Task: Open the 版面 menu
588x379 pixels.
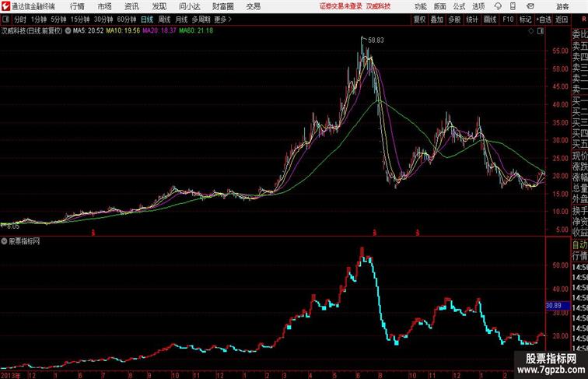Action: (440, 6)
